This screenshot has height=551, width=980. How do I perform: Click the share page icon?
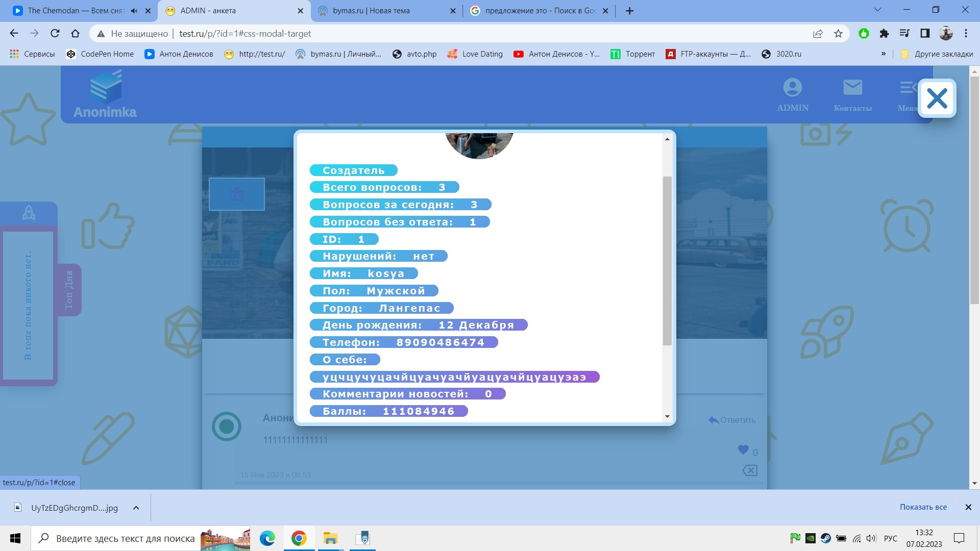pos(818,34)
